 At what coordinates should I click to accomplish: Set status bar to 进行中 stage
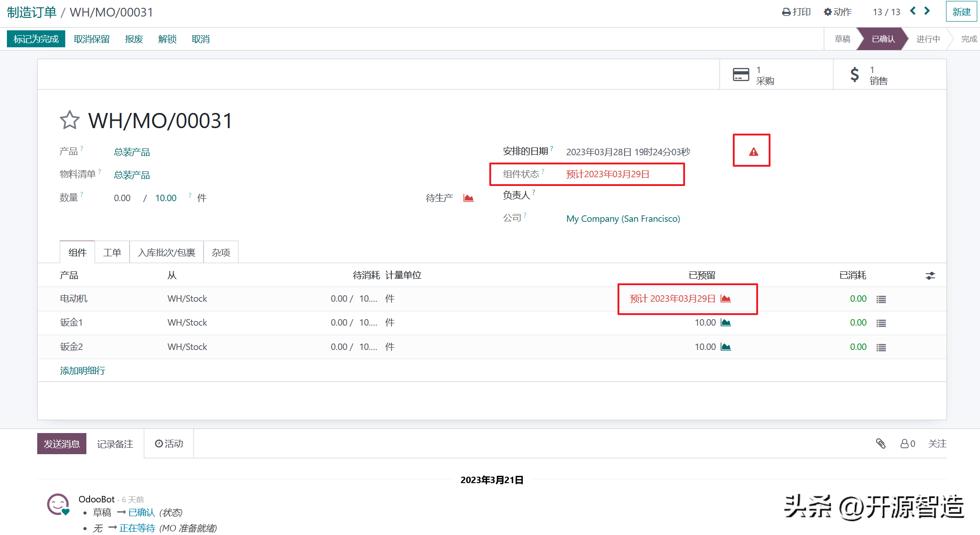(928, 39)
